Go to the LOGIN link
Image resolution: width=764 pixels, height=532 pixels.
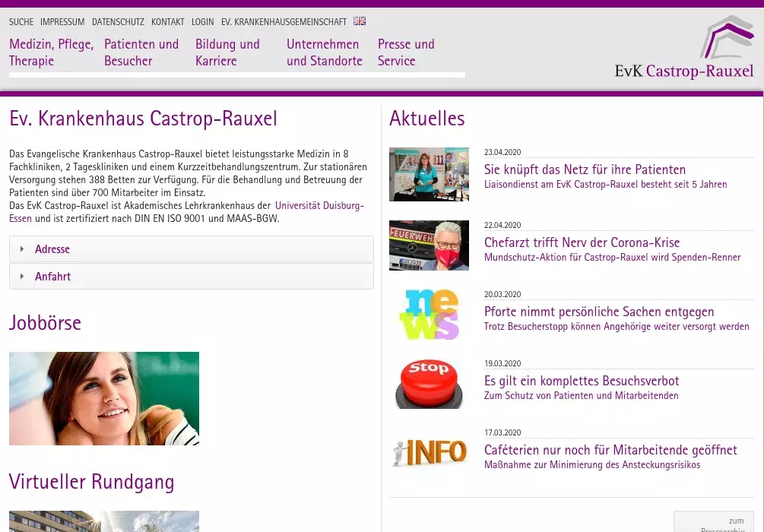202,22
